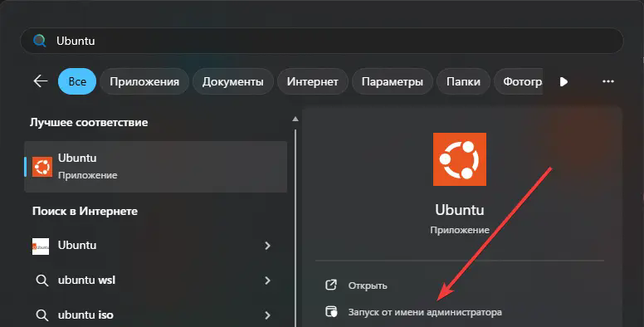The image size is (644, 327).
Task: Switch to the Документы filter tab
Action: (x=233, y=81)
